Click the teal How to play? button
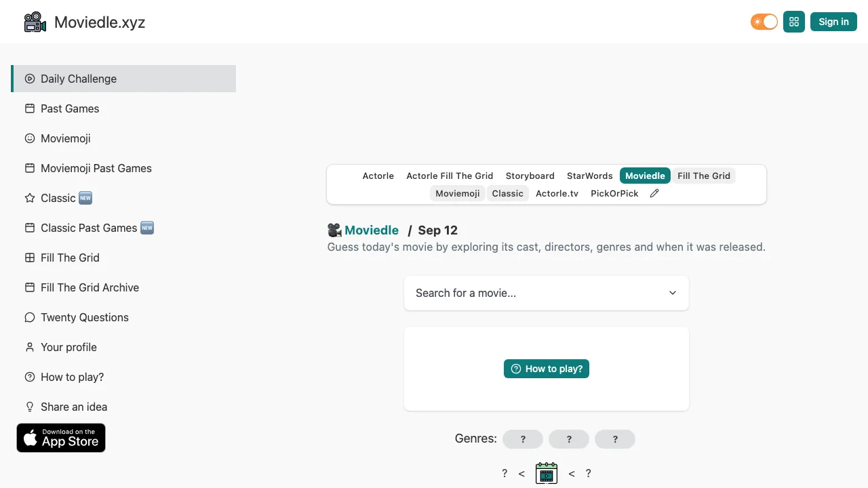 [547, 369]
